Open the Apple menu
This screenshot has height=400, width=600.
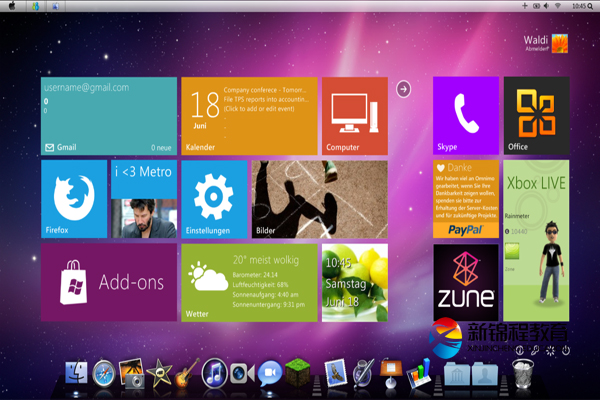(12, 6)
